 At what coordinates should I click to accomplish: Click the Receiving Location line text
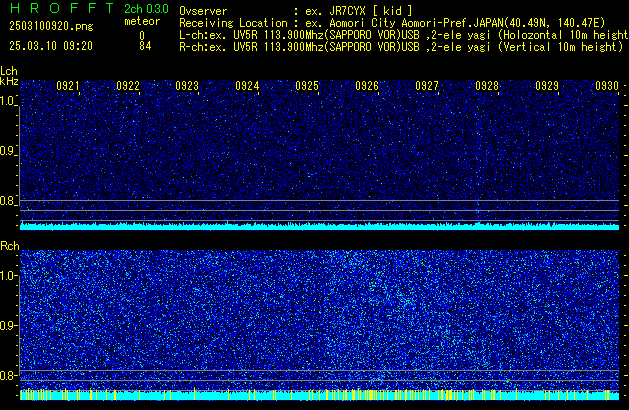click(x=392, y=23)
